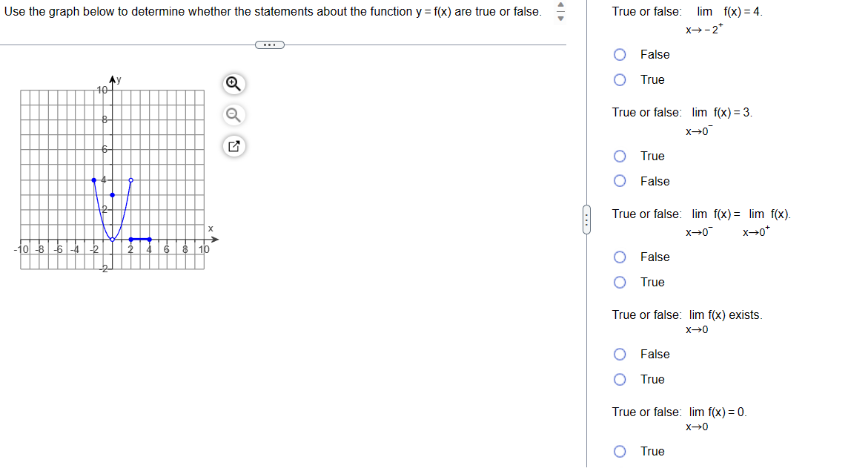The width and height of the screenshot is (868, 474).
Task: Select True for the limit as x approaches -2 plus
Action: pyautogui.click(x=620, y=79)
